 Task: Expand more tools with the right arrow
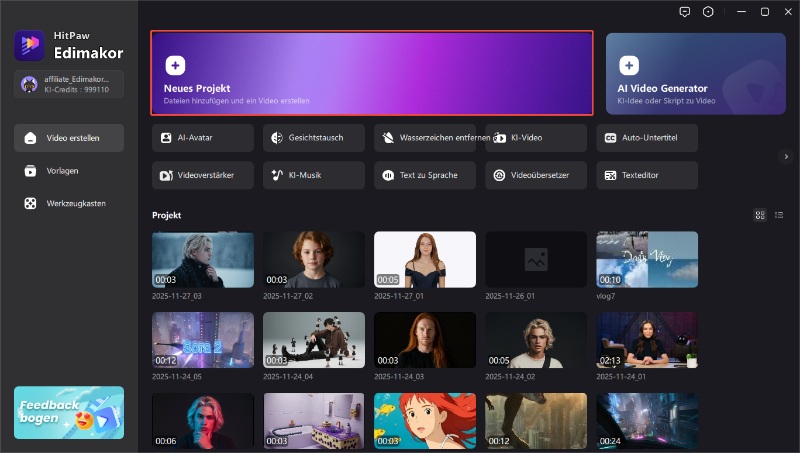click(786, 157)
